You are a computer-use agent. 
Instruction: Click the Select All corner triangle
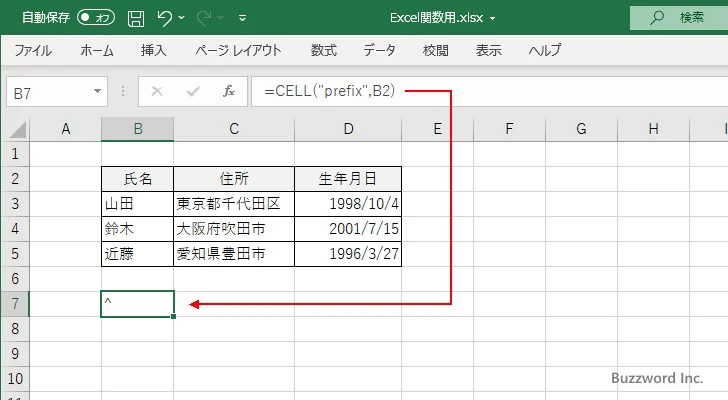click(x=17, y=130)
